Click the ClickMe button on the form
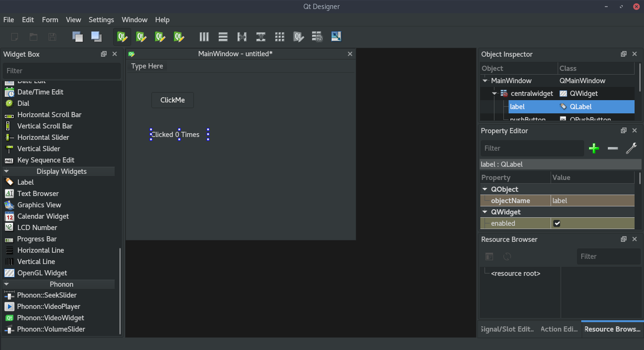The height and width of the screenshot is (350, 644). 172,100
